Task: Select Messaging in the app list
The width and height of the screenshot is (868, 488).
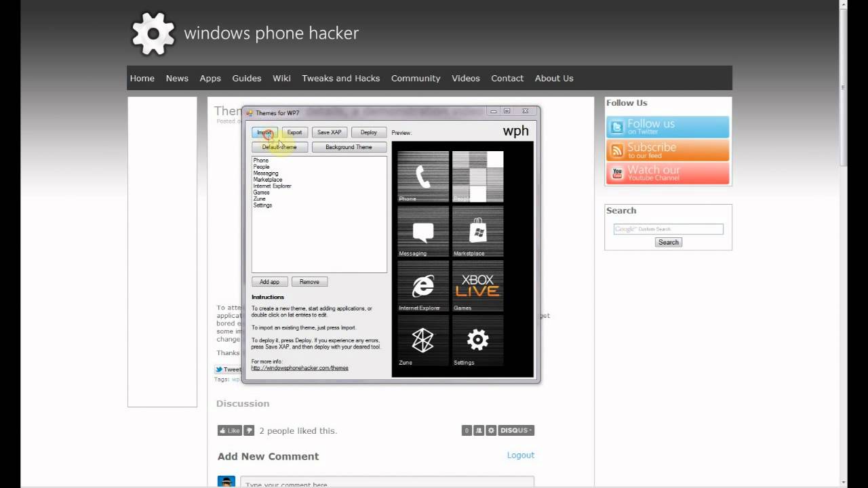Action: [266, 174]
